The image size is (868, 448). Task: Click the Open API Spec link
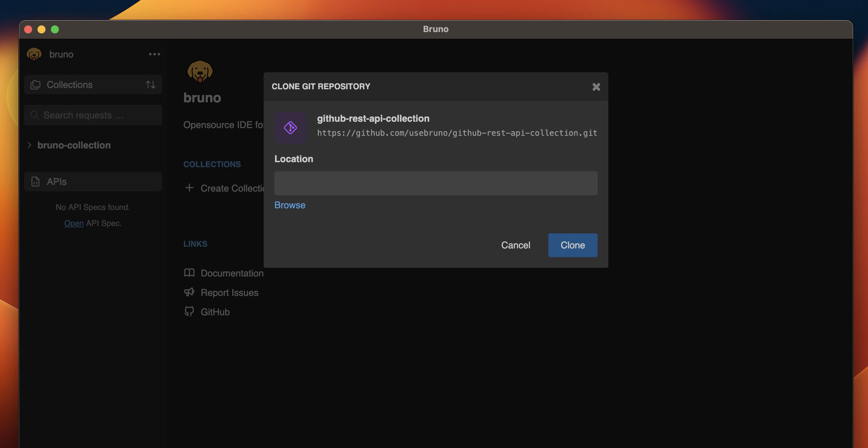pyautogui.click(x=74, y=223)
